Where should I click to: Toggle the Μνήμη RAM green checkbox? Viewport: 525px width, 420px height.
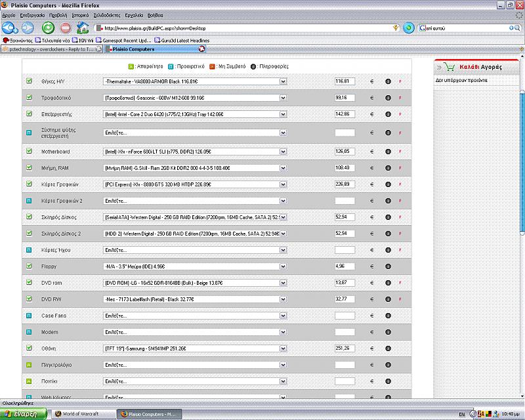click(x=29, y=167)
